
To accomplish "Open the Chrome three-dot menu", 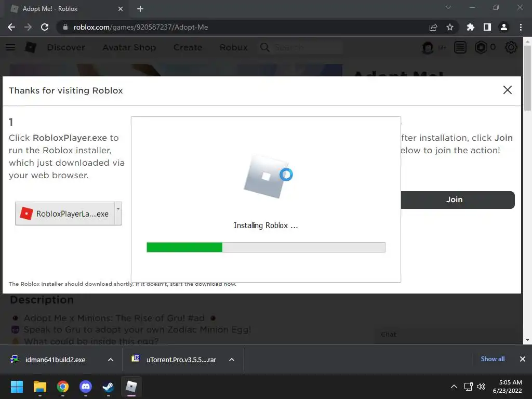I will coord(521,27).
